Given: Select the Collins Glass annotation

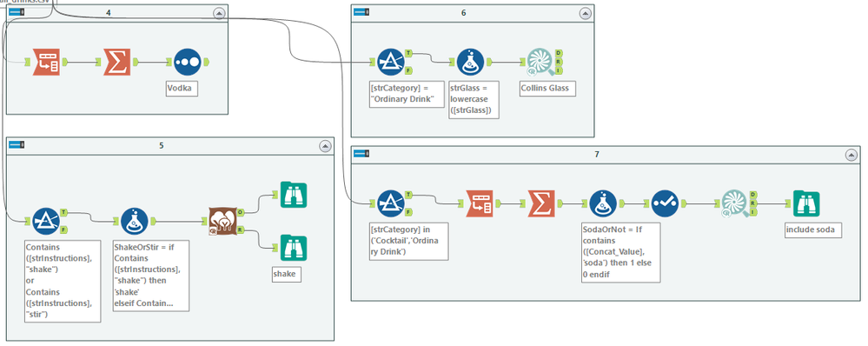Looking at the screenshot, I should 547,89.
